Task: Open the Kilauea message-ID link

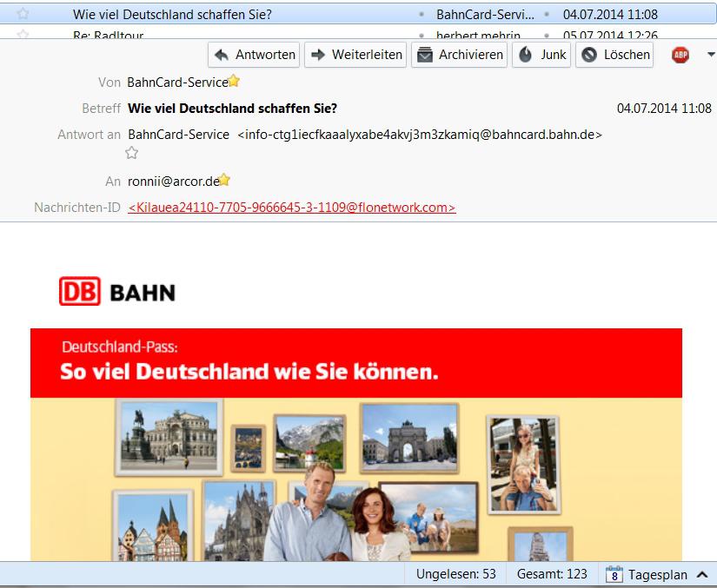Action: pos(292,208)
